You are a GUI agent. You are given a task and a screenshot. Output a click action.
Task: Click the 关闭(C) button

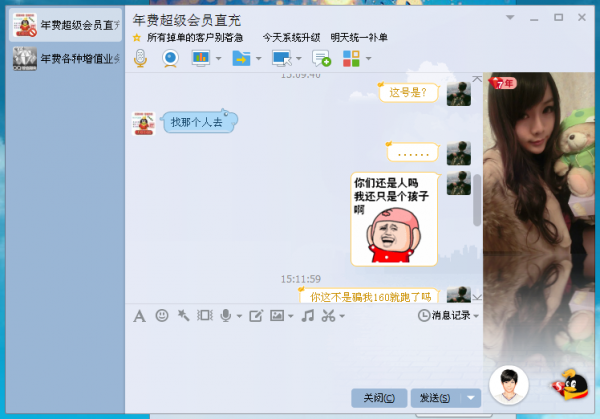point(379,398)
